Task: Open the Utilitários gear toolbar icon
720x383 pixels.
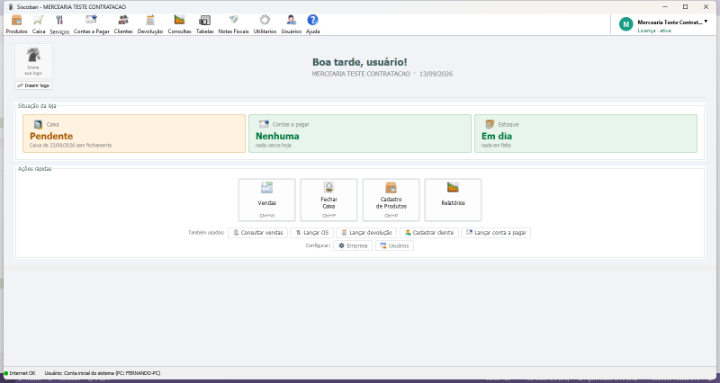Action: coord(265,24)
